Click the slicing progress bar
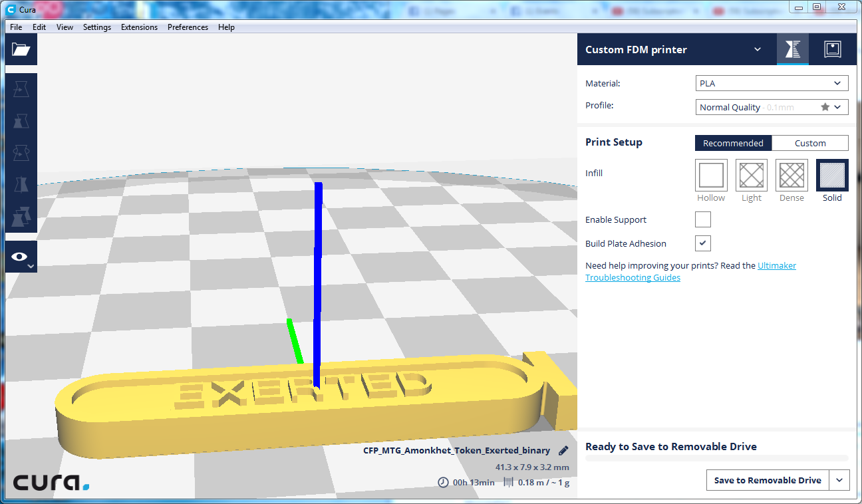The width and height of the screenshot is (862, 504). point(716,458)
